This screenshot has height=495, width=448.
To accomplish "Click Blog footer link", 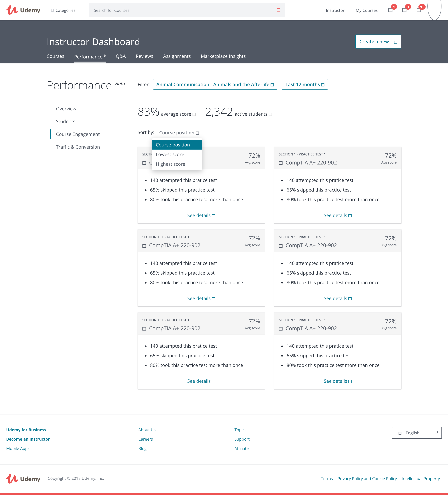I will 142,448.
